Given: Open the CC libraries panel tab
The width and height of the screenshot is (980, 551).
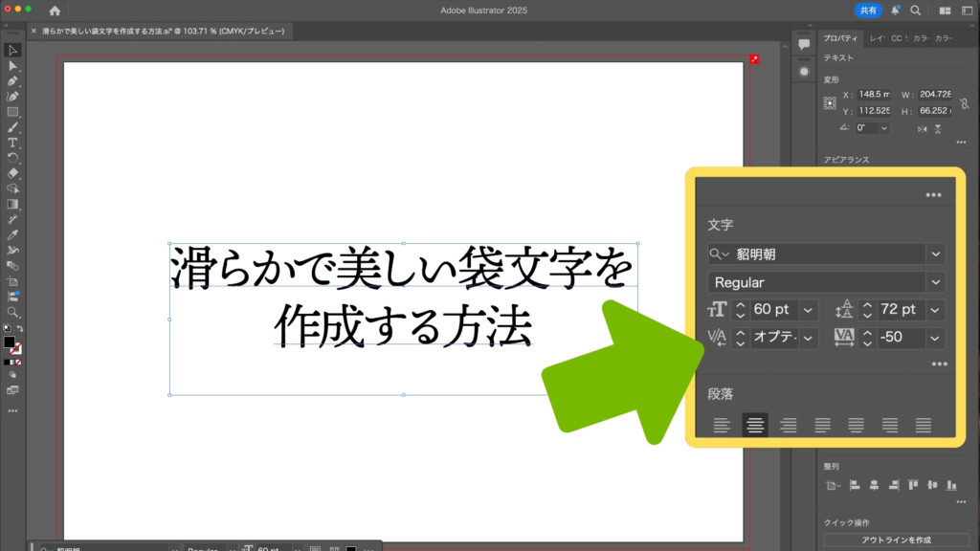Looking at the screenshot, I should coord(897,38).
